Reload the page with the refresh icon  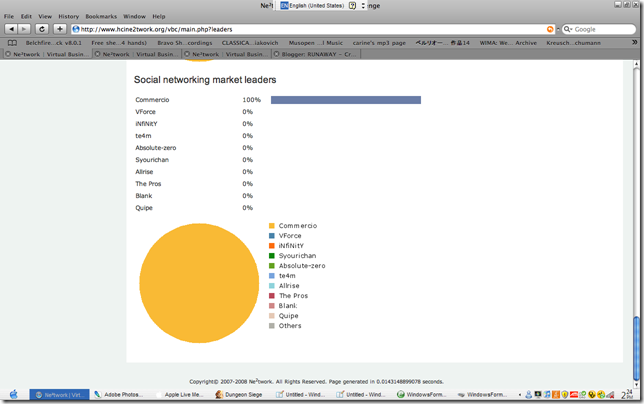(x=42, y=29)
